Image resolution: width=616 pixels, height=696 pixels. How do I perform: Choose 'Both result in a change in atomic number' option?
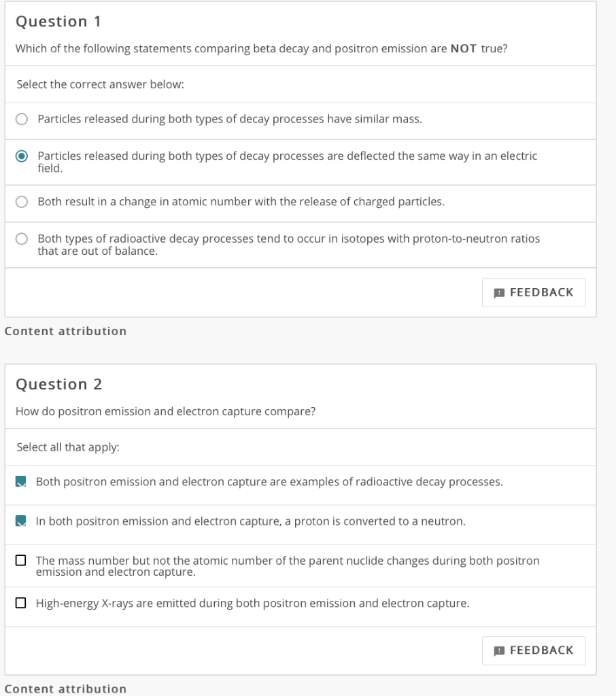(22, 202)
